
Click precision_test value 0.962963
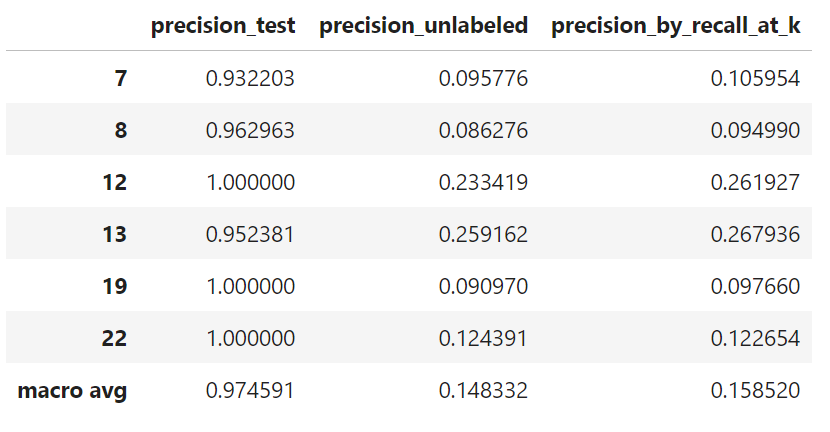(x=250, y=131)
